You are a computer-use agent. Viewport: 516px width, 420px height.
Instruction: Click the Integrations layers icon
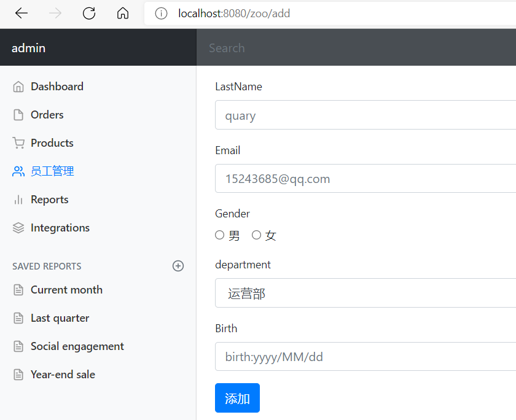(18, 228)
